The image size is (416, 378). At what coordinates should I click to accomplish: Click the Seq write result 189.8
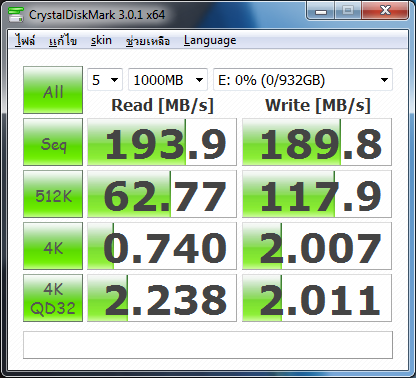click(317, 142)
